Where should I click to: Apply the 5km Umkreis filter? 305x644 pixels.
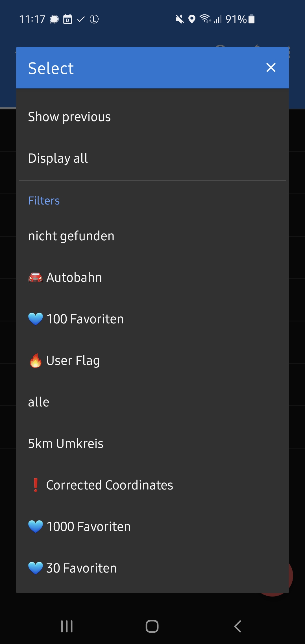click(x=66, y=444)
